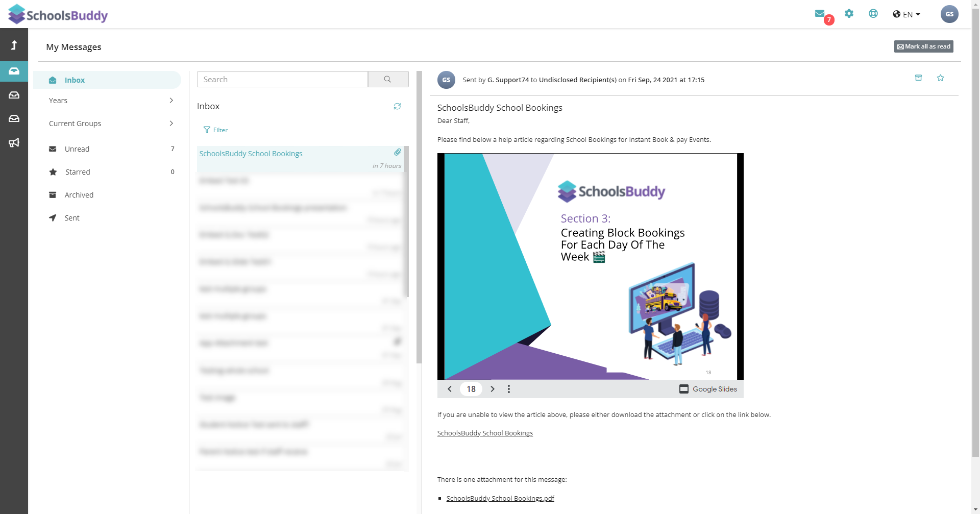Viewport: 980px width, 514px height.
Task: Show Unread messages folder
Action: (77, 149)
